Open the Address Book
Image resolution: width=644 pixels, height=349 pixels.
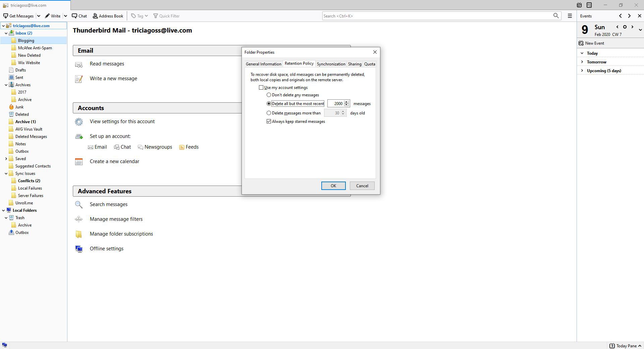(x=108, y=16)
